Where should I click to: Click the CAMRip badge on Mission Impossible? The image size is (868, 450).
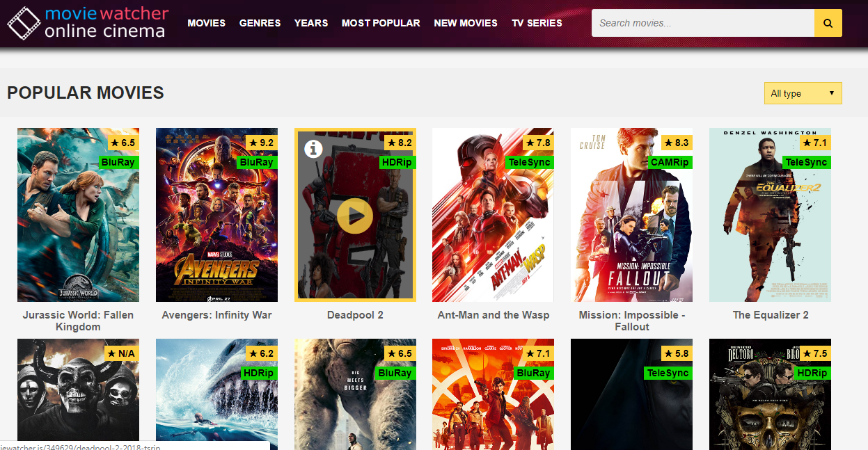point(670,162)
